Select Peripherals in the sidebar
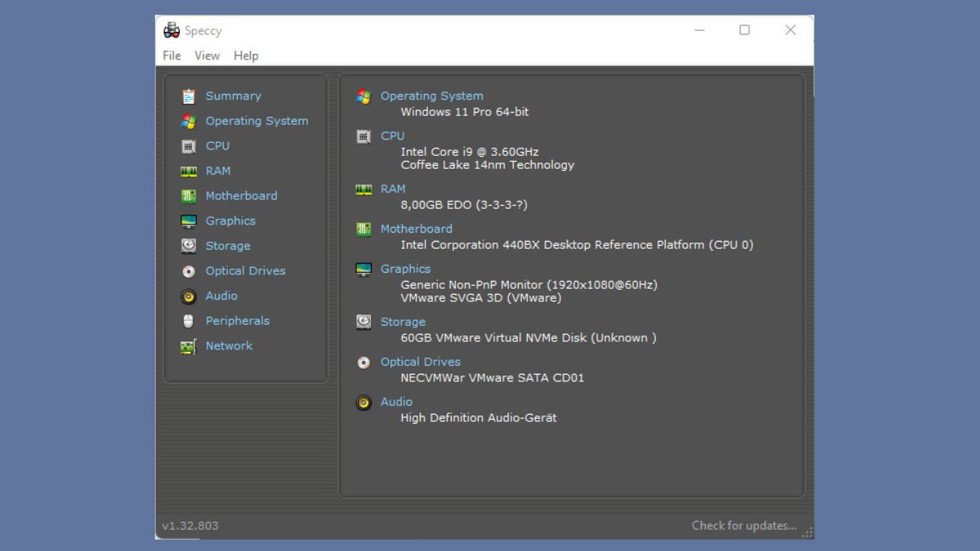The image size is (980, 551). point(238,321)
